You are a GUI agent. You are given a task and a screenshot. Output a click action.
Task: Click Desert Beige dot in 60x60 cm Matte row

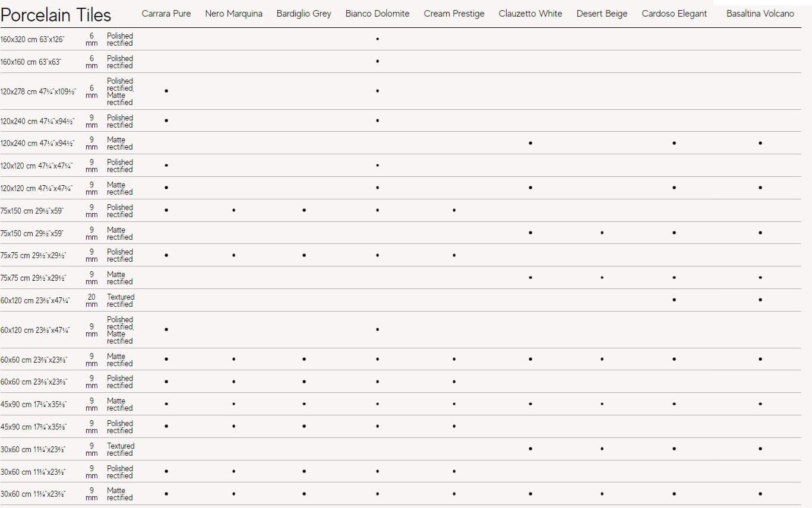(602, 359)
